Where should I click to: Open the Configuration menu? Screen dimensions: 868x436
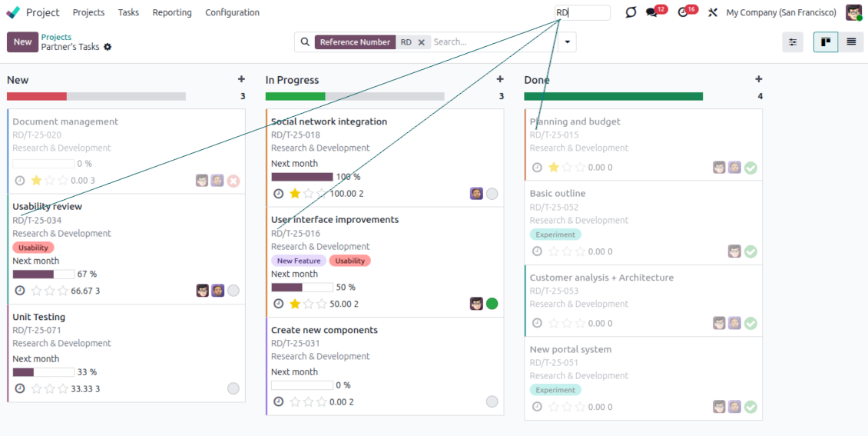(232, 12)
